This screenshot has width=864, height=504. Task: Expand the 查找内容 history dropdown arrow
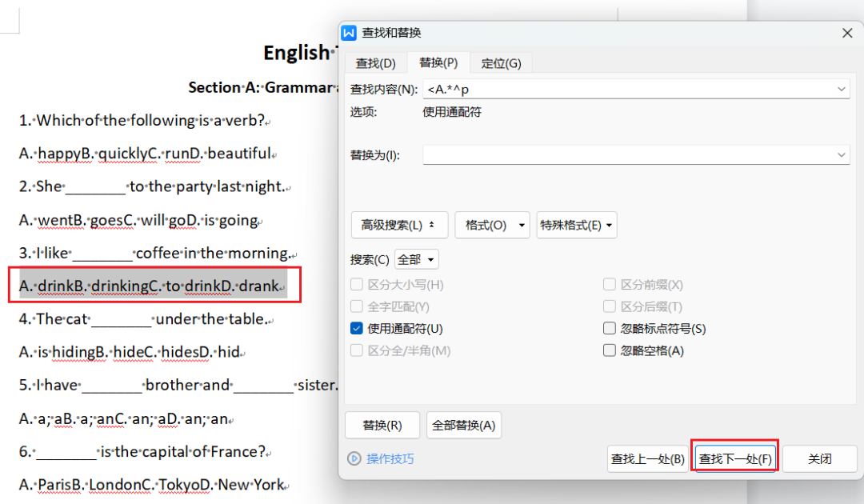click(x=842, y=90)
